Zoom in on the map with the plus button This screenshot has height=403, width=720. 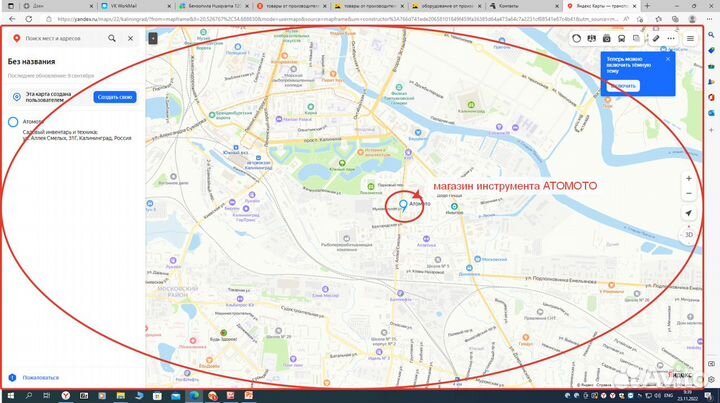tap(689, 179)
